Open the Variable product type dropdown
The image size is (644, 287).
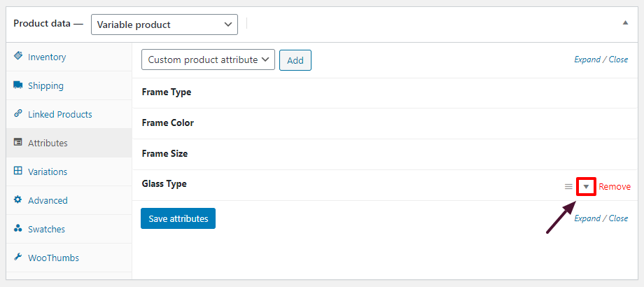click(164, 24)
